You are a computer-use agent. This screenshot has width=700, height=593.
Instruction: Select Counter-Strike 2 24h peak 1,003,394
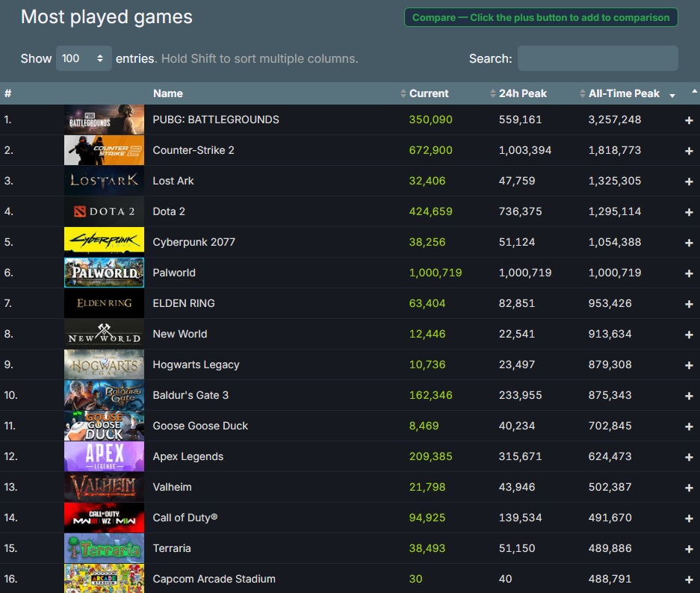click(x=525, y=150)
